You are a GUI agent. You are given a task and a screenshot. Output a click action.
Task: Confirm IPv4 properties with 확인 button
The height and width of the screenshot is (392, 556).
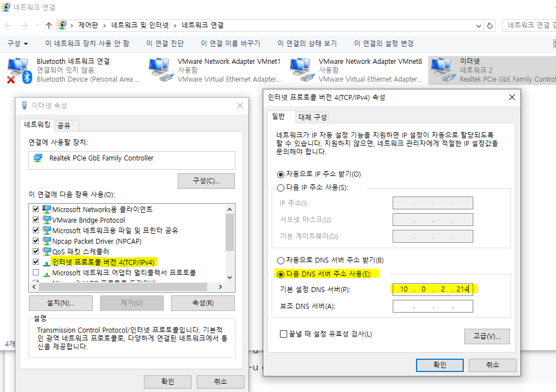440,365
